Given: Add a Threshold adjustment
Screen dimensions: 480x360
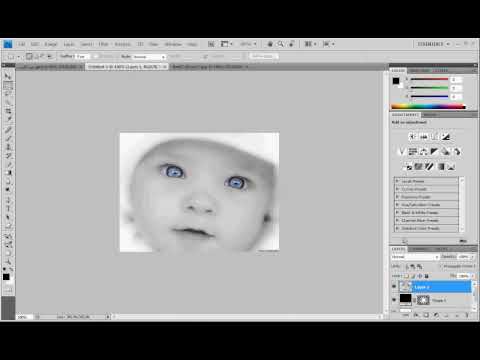Looking at the screenshot, I should (x=429, y=166).
